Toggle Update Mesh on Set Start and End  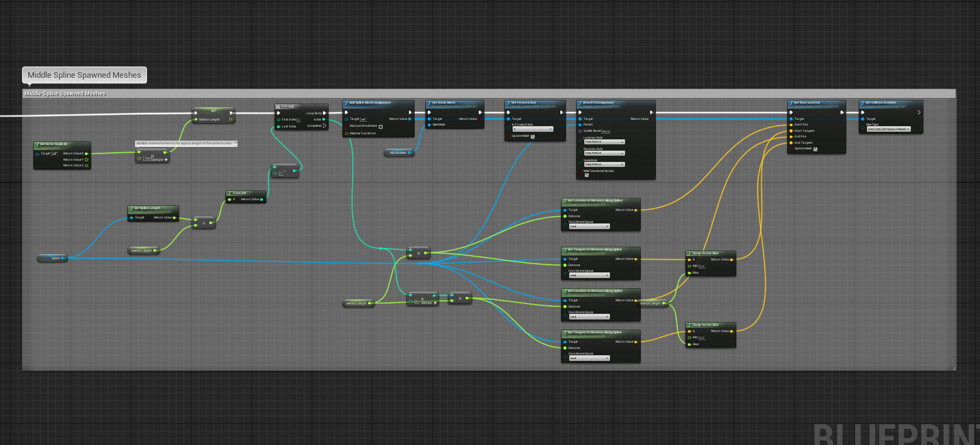[815, 149]
